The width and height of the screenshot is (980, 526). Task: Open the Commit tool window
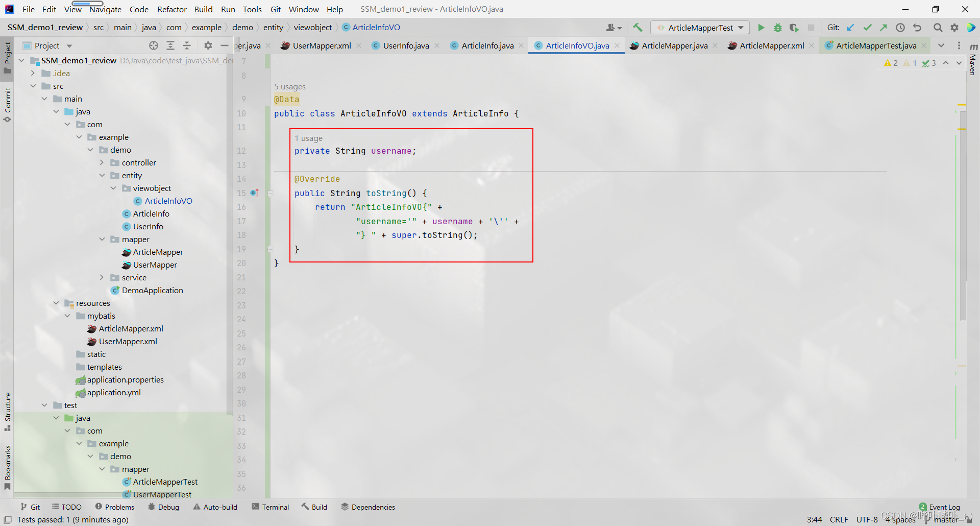click(x=7, y=105)
